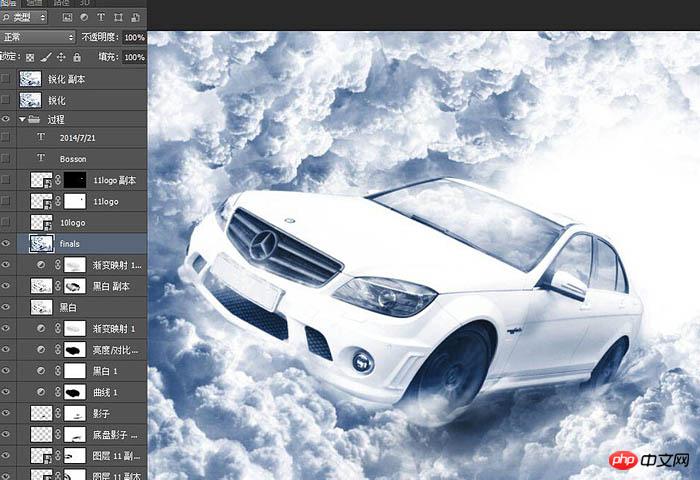Open the 不透明度 100% opacity field
The width and height of the screenshot is (700, 480).
pyautogui.click(x=134, y=38)
